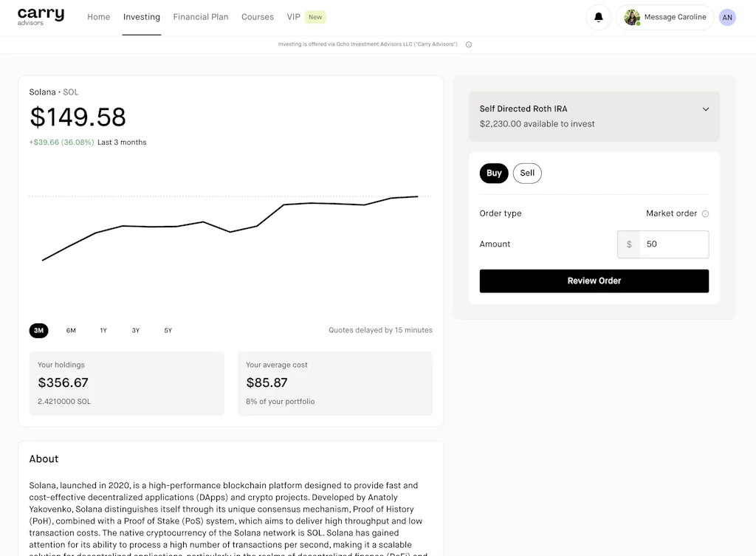This screenshot has height=556, width=756.
Task: Go to the Courses tab
Action: tap(258, 17)
